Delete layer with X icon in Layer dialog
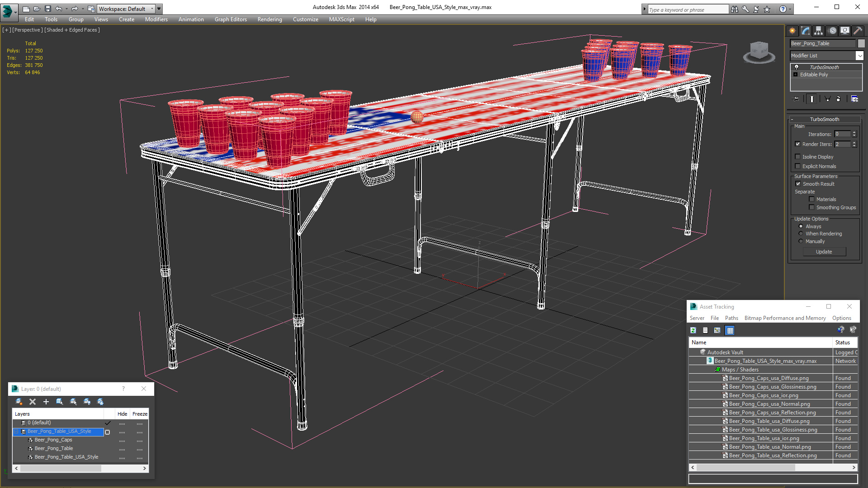 tap(33, 402)
